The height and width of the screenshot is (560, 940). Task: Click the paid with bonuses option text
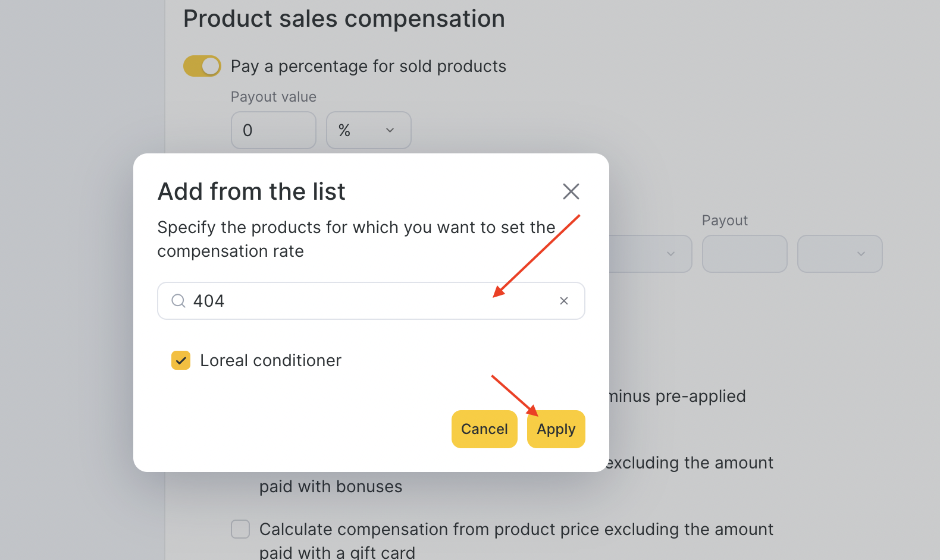(331, 486)
